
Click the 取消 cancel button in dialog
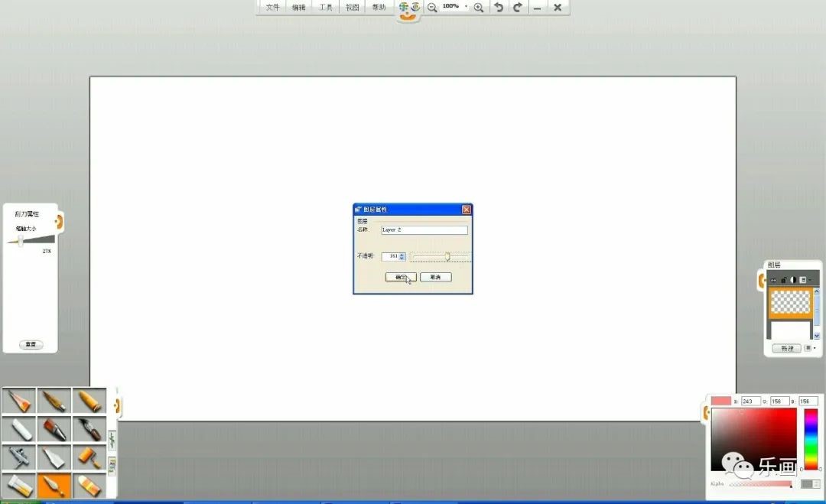tap(435, 277)
